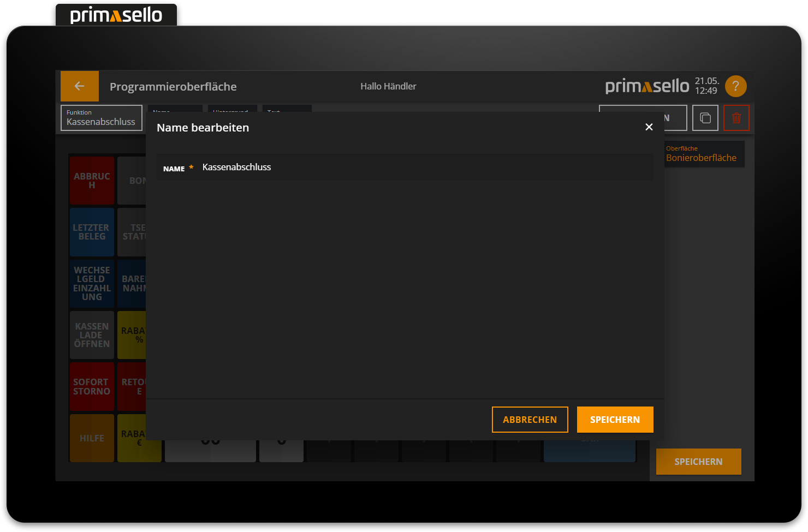The width and height of the screenshot is (808, 532).
Task: Delete the function using the trash icon
Action: tap(736, 117)
